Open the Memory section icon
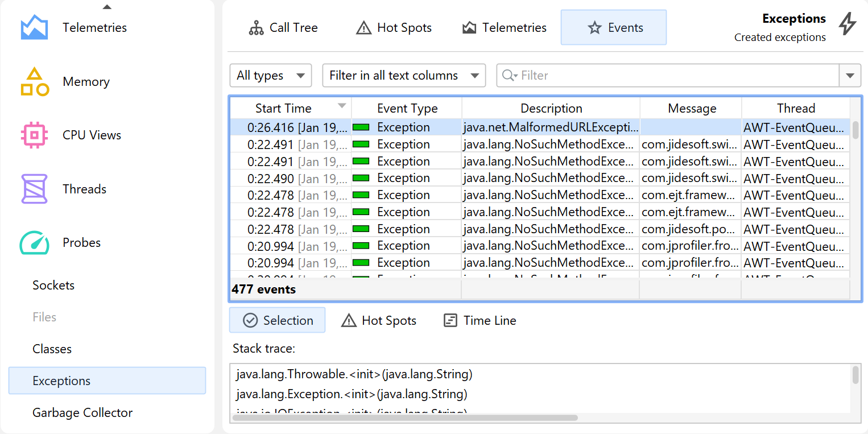The image size is (868, 434). pyautogui.click(x=34, y=82)
